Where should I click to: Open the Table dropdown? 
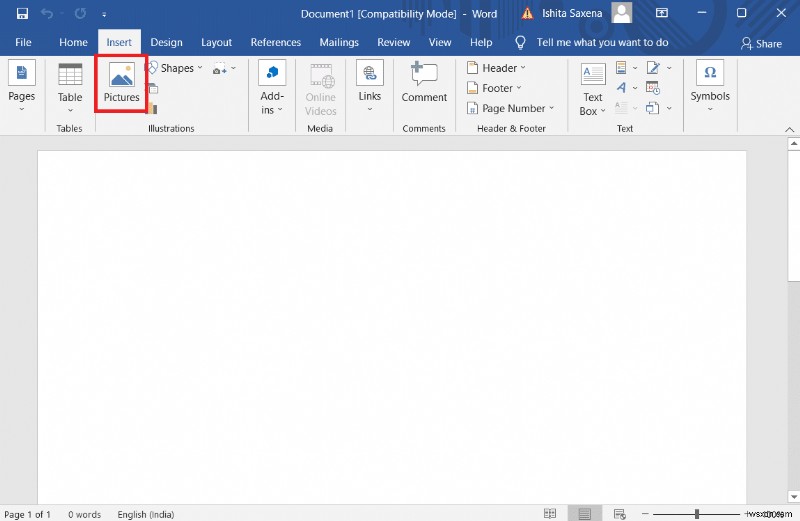tap(70, 88)
